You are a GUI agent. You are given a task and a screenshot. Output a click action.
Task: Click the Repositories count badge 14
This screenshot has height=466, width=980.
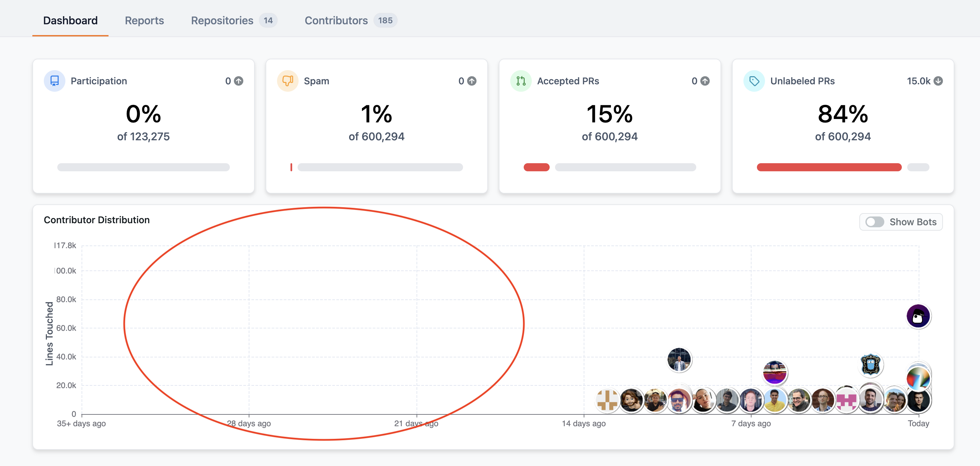[x=268, y=20]
